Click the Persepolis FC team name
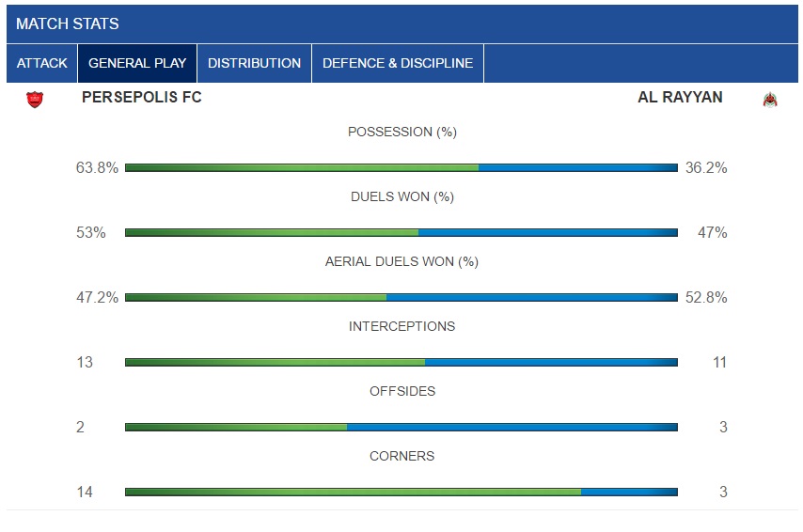The width and height of the screenshot is (803, 532). (142, 97)
